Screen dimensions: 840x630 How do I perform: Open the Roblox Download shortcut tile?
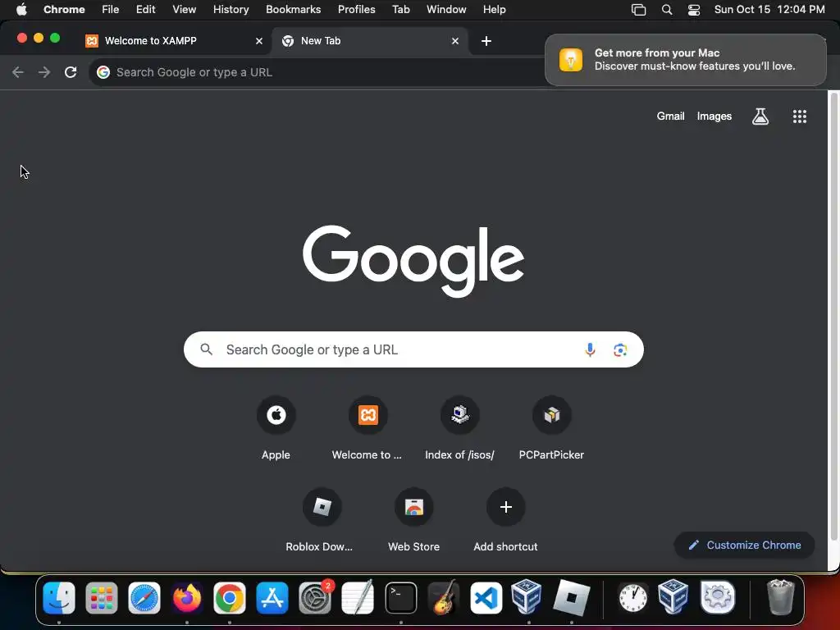pyautogui.click(x=322, y=507)
